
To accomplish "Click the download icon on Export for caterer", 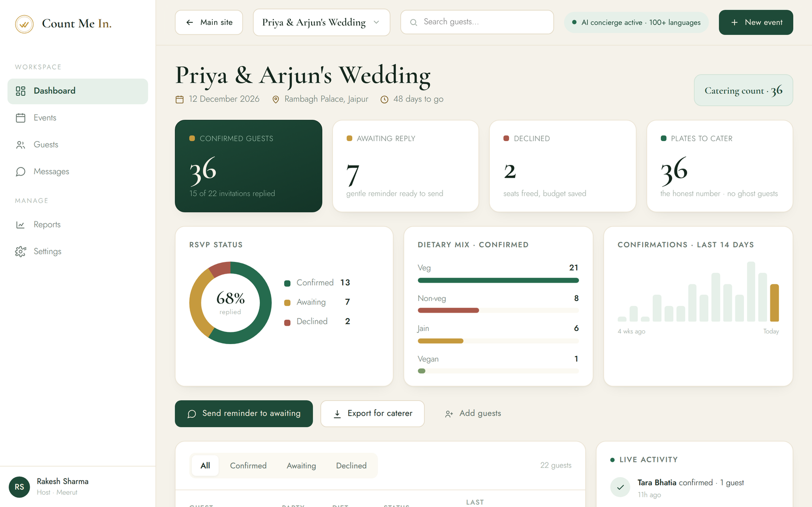I will pos(337,414).
